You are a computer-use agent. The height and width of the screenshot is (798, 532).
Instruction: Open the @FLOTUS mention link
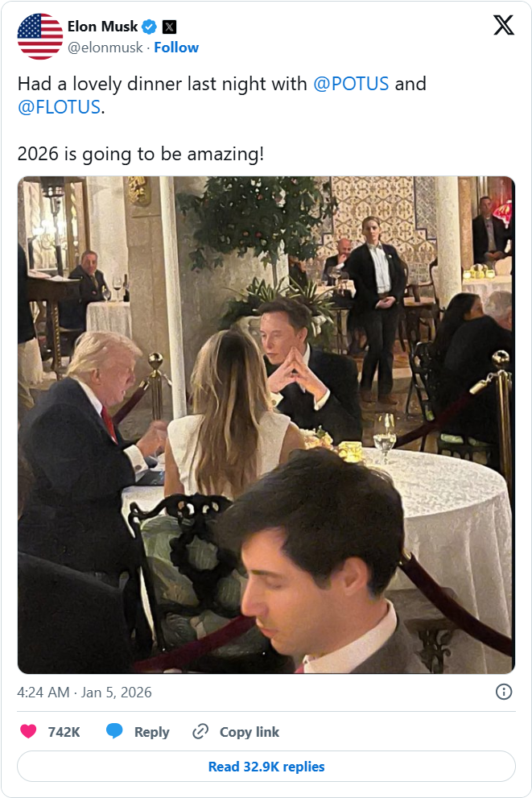point(59,107)
